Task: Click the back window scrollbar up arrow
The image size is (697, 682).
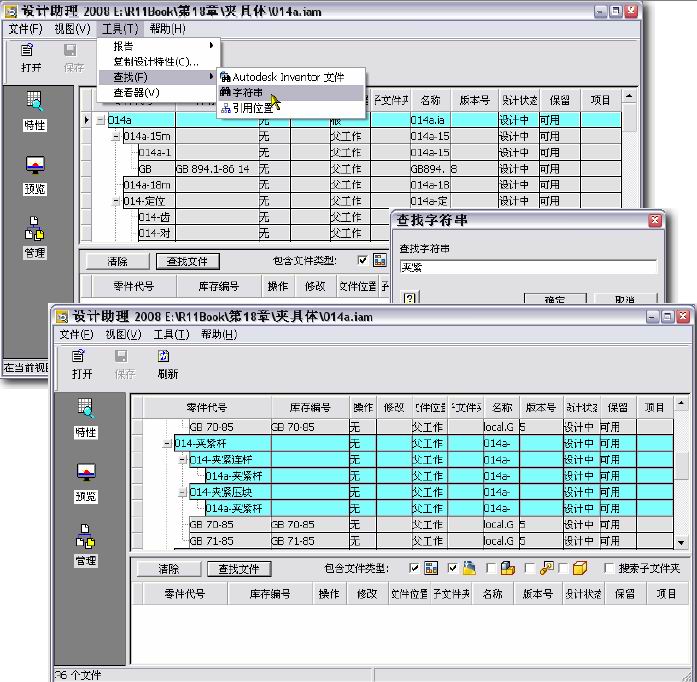Action: pyautogui.click(x=629, y=96)
